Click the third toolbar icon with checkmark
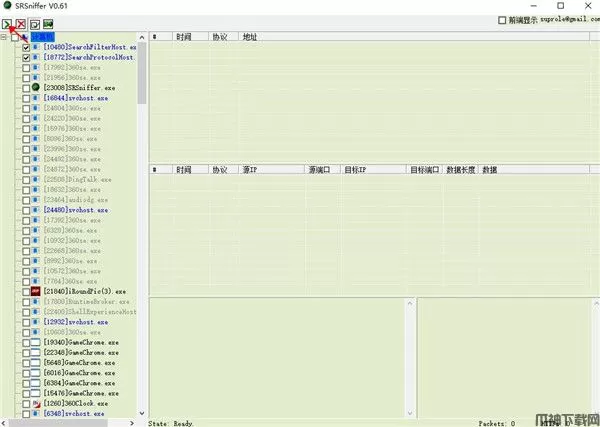This screenshot has width=600, height=427. pos(35,23)
